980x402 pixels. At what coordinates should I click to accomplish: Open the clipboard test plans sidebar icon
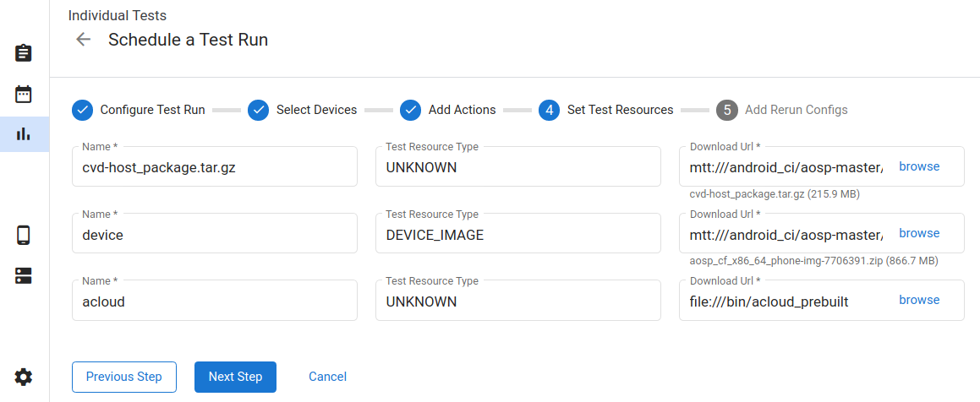tap(24, 53)
